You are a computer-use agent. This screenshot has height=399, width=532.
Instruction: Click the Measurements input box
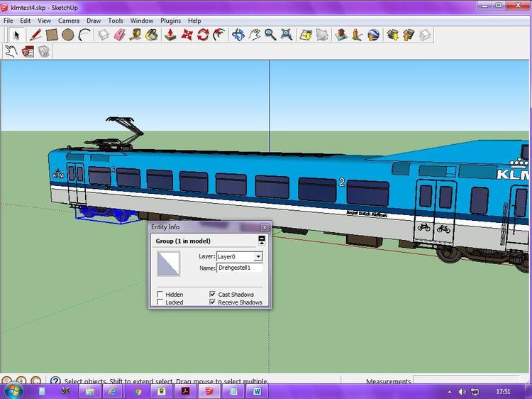point(466,380)
